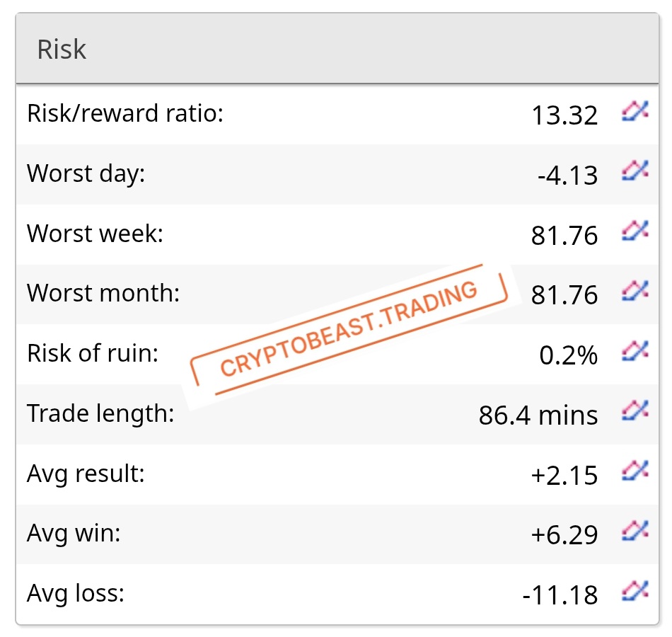Screen dimensions: 672x637
Task: Select the 13.32 risk/reward value
Action: (x=564, y=115)
